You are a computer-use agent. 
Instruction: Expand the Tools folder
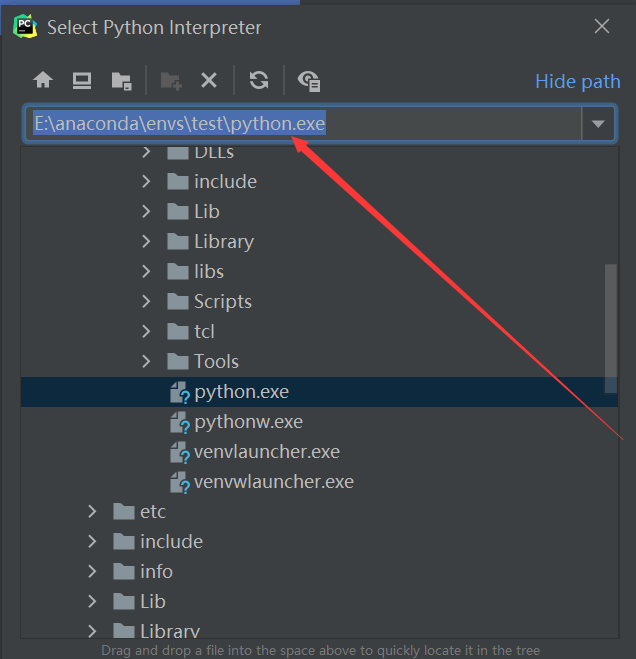coord(146,361)
